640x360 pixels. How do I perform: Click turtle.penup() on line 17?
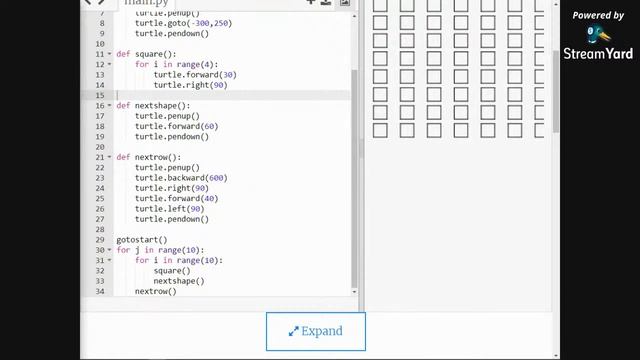tap(167, 116)
